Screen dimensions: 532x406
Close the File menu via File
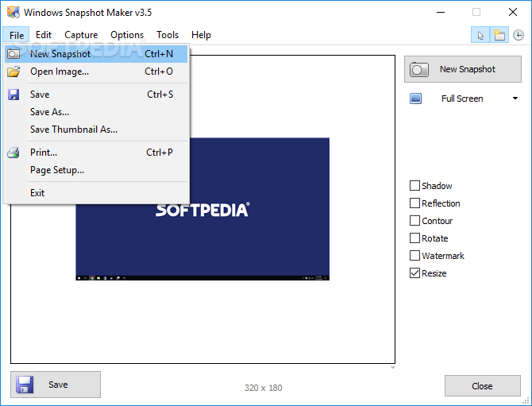pos(17,35)
